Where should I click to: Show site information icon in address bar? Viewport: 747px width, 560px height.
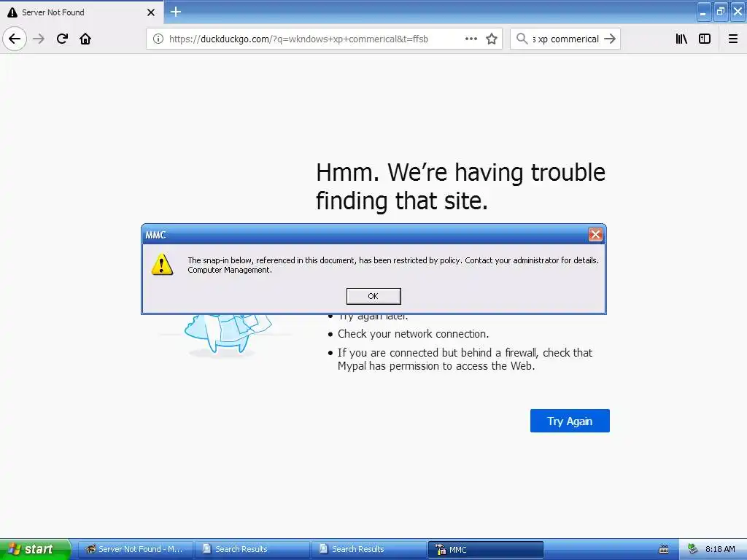pos(158,39)
